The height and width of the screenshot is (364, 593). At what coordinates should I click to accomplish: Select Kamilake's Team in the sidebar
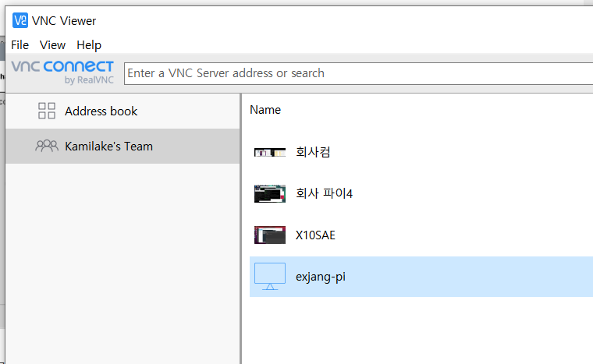coord(123,146)
